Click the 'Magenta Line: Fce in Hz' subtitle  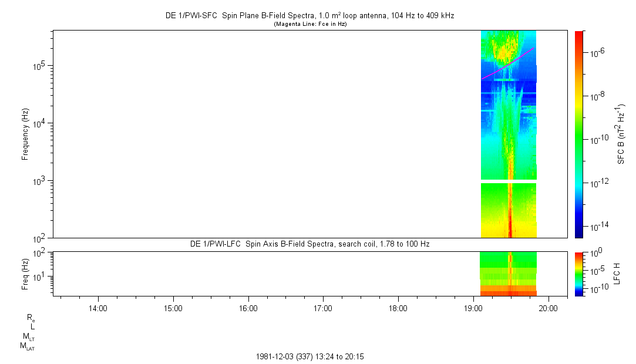311,24
